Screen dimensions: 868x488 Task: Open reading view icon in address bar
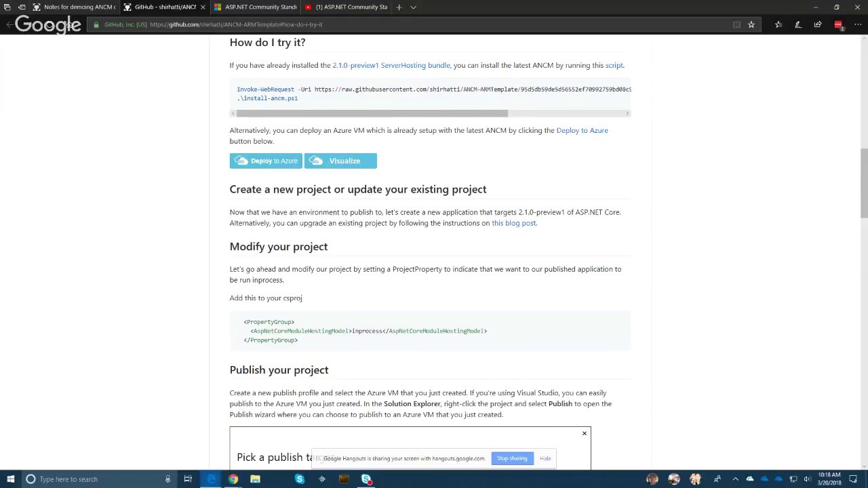click(736, 24)
